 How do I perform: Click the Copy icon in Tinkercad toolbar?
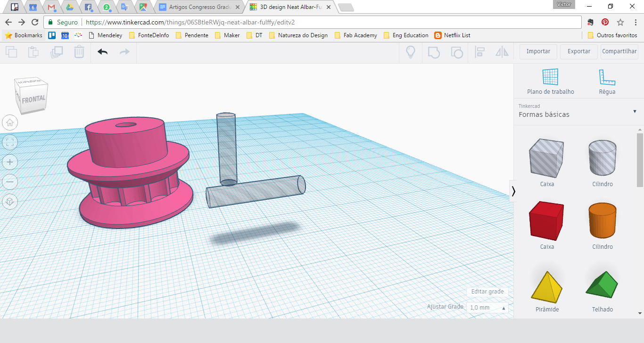(11, 52)
